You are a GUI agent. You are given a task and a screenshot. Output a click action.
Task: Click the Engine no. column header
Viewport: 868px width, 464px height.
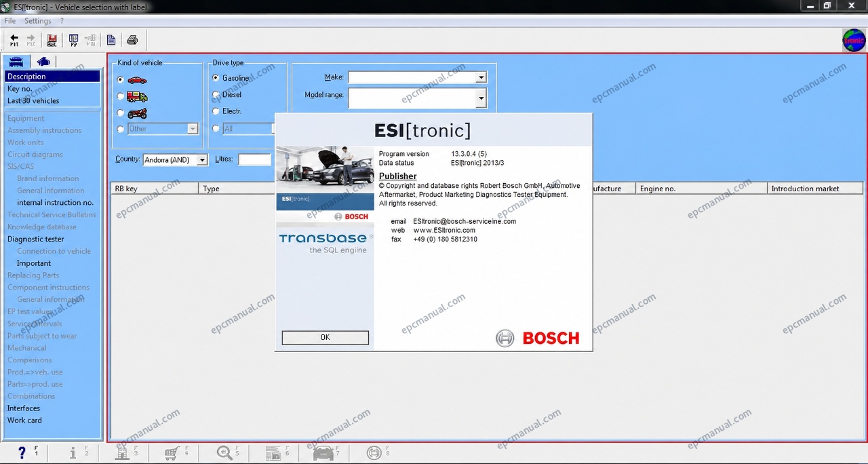point(702,189)
